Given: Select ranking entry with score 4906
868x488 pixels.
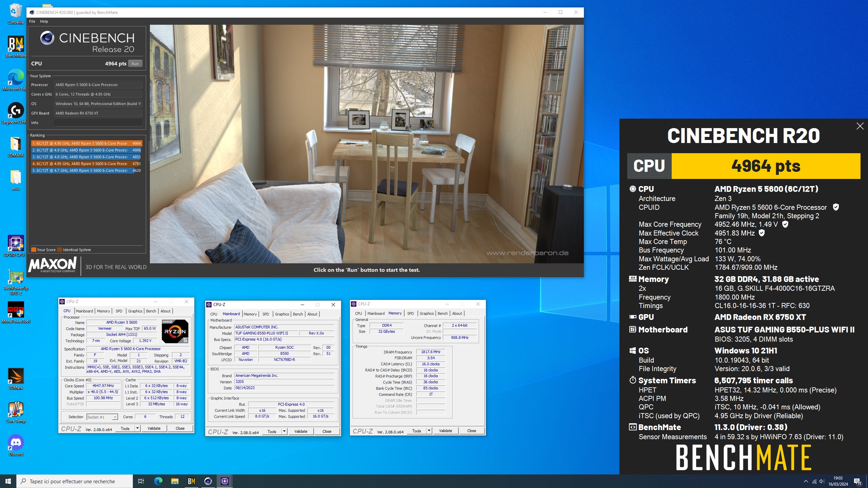Looking at the screenshot, I should click(x=87, y=150).
